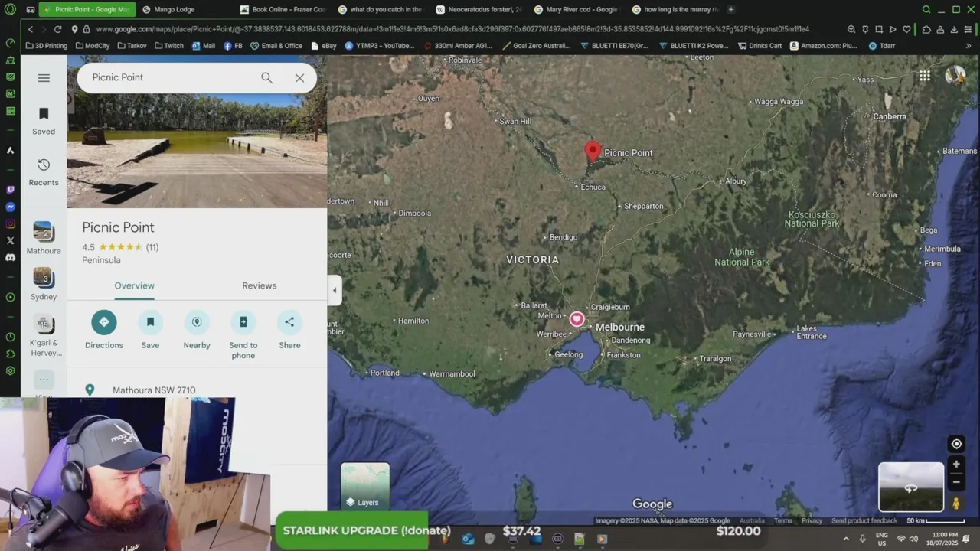Expand the hidden bookmarks chevron

(969, 46)
